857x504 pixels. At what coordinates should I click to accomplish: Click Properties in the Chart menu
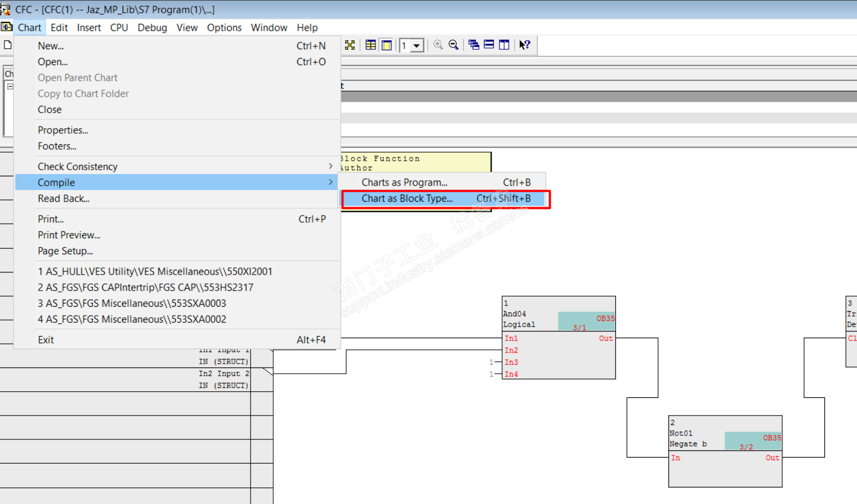63,130
